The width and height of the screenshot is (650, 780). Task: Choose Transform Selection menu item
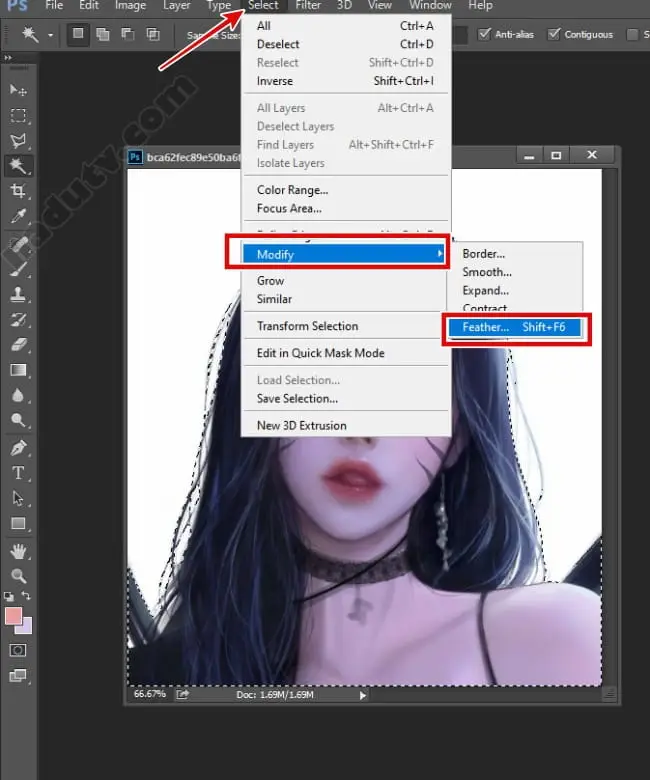point(345,326)
